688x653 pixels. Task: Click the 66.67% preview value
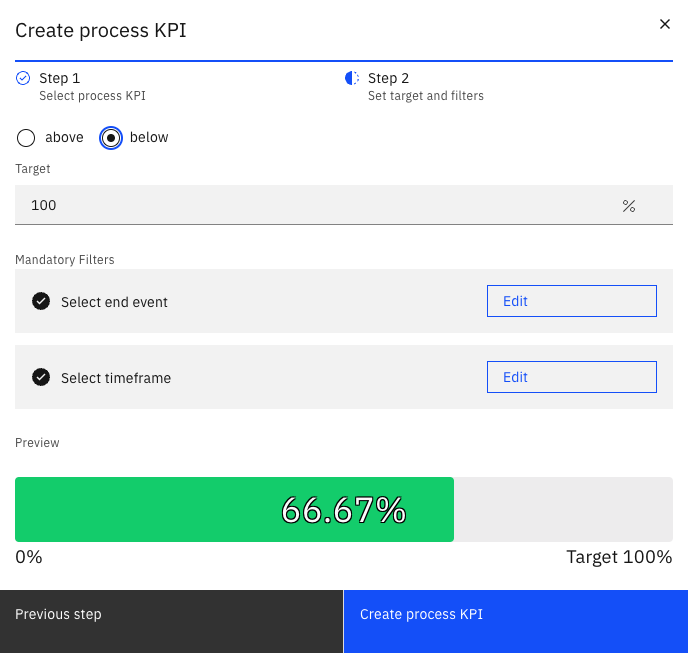[344, 510]
